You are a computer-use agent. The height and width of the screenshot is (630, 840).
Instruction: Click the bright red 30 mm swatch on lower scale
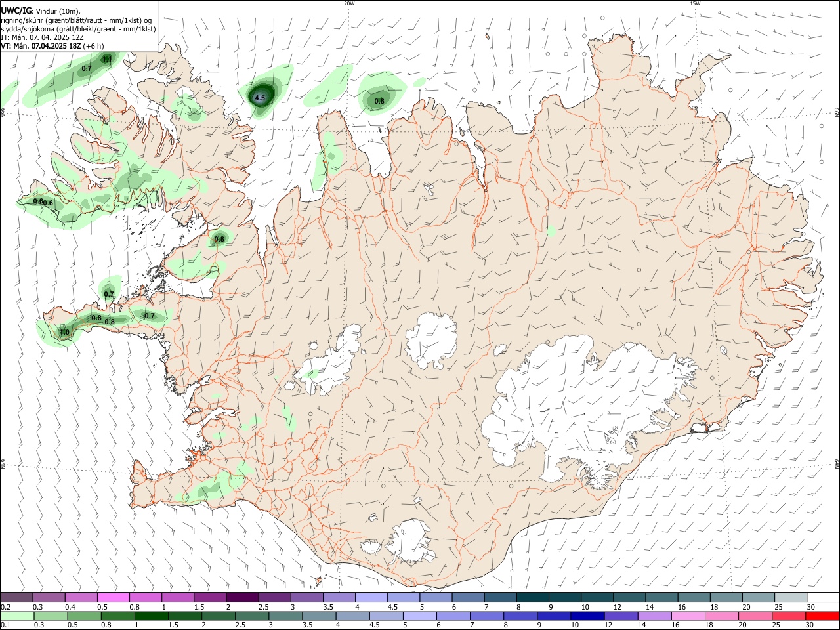point(822,616)
